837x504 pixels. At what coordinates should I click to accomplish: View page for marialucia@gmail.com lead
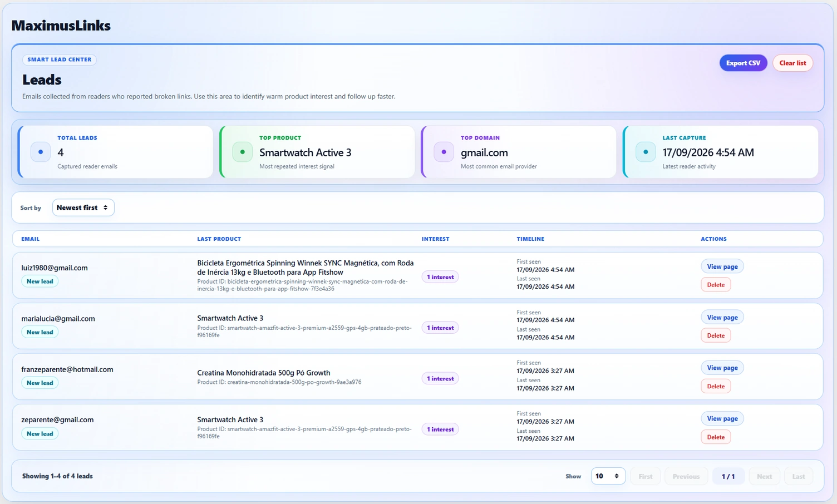pyautogui.click(x=722, y=317)
